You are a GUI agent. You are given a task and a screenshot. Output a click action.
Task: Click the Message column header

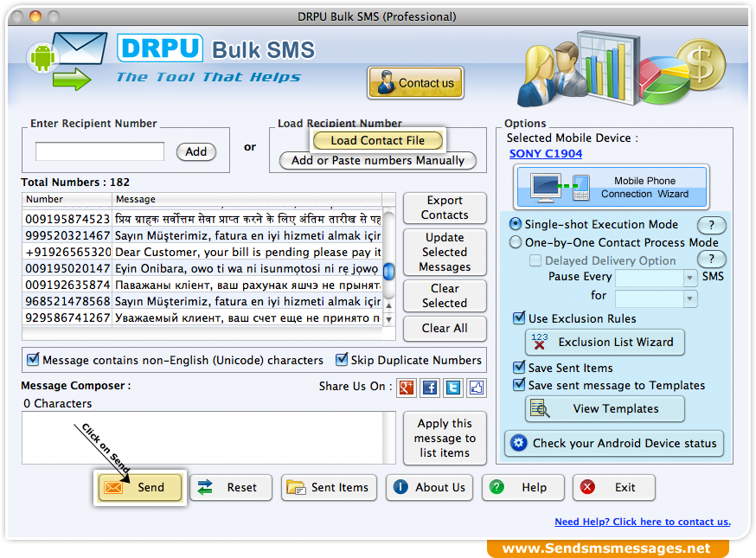pyautogui.click(x=247, y=199)
